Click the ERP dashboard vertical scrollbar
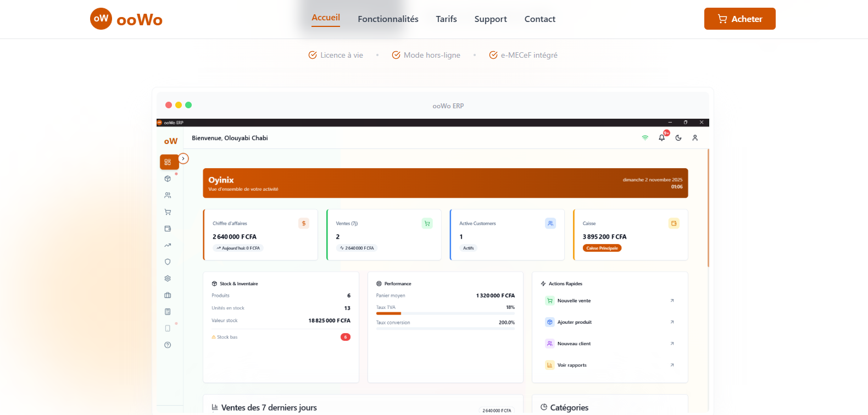The height and width of the screenshot is (415, 868). point(708,208)
